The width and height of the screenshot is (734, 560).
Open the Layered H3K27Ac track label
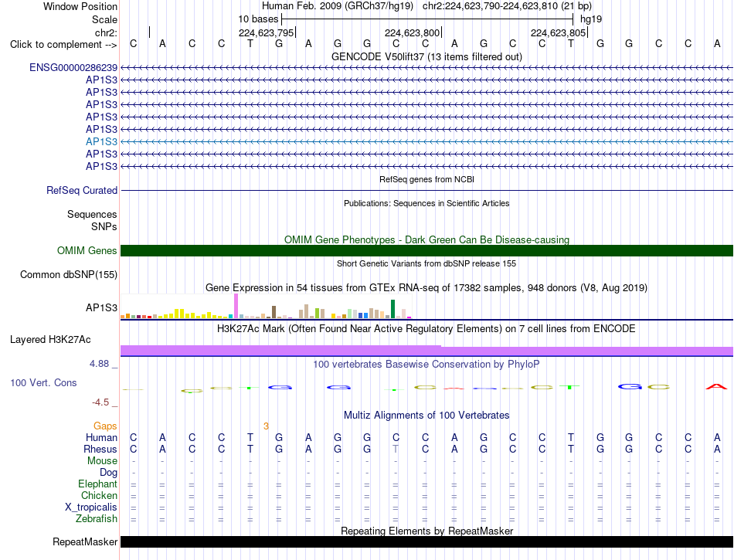(50, 340)
